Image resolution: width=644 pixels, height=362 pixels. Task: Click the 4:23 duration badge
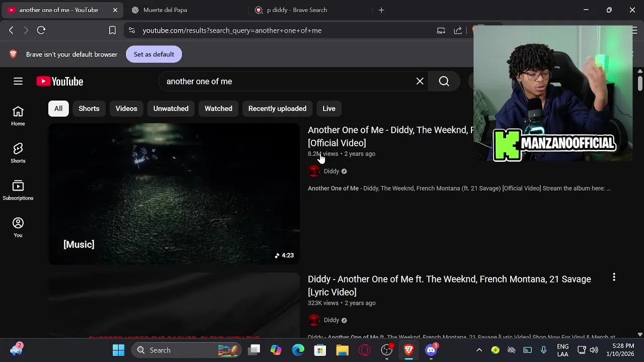click(284, 255)
